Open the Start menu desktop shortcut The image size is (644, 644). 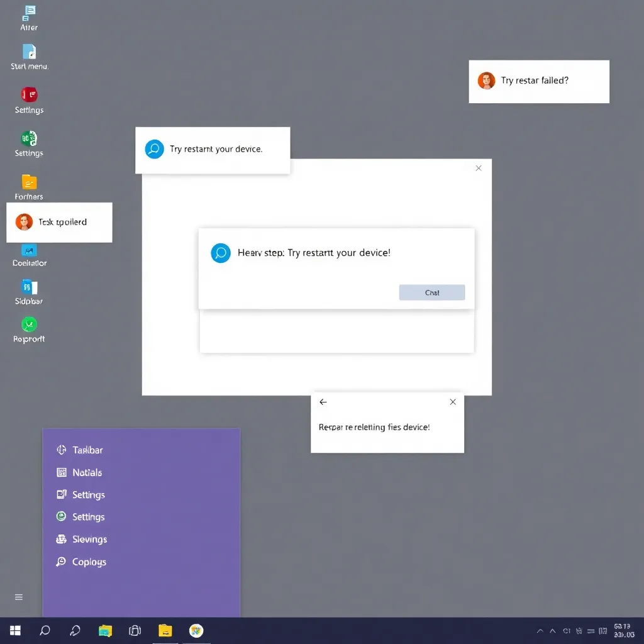tap(29, 52)
